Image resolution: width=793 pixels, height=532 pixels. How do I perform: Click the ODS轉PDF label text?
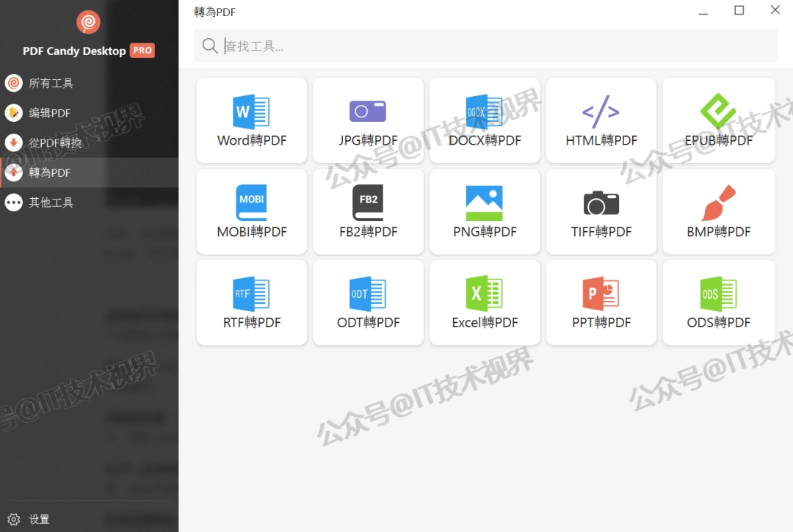coord(719,322)
